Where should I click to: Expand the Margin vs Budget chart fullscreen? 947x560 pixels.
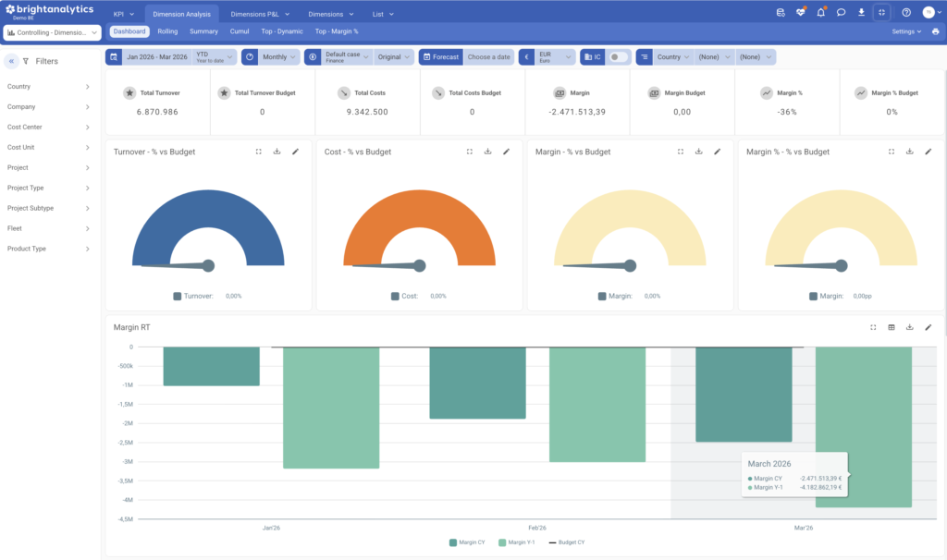click(x=681, y=152)
